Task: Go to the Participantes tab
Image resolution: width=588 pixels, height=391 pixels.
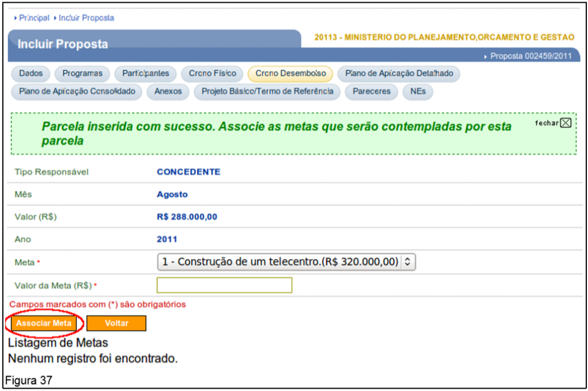Action: 145,73
